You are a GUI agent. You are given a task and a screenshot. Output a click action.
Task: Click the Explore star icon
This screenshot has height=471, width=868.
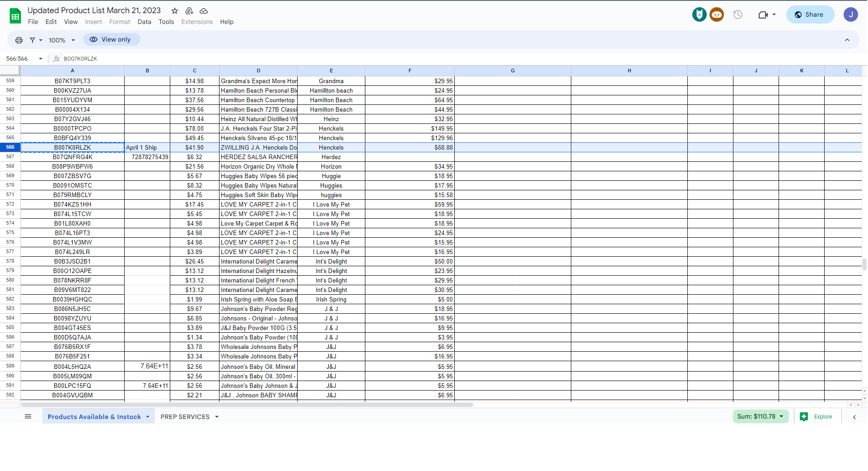click(804, 417)
